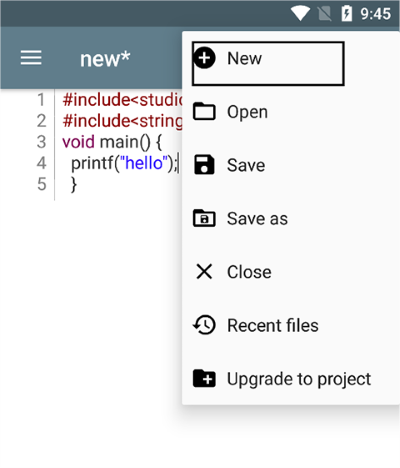Select the Save menu entry
The image size is (400, 468).
point(291,165)
